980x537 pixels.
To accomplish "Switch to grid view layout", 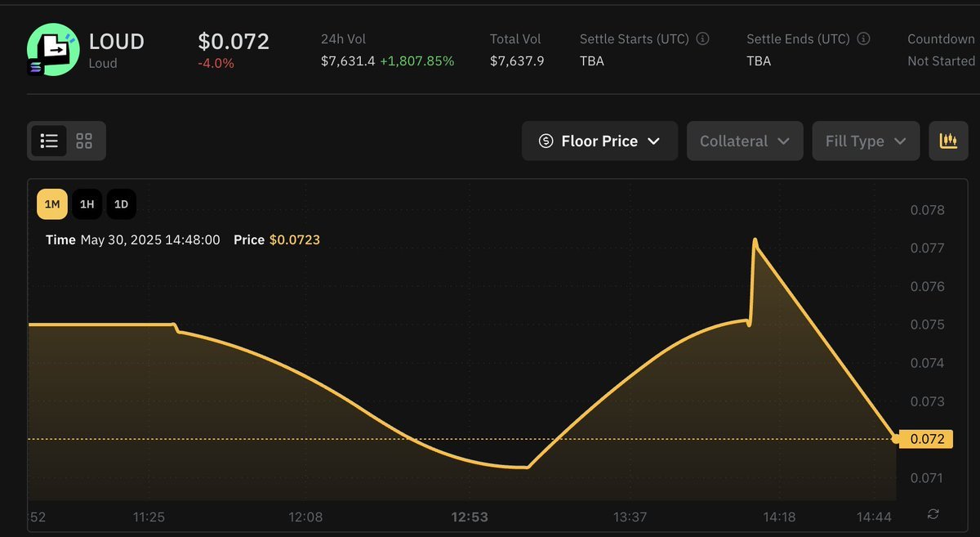I will [x=84, y=141].
